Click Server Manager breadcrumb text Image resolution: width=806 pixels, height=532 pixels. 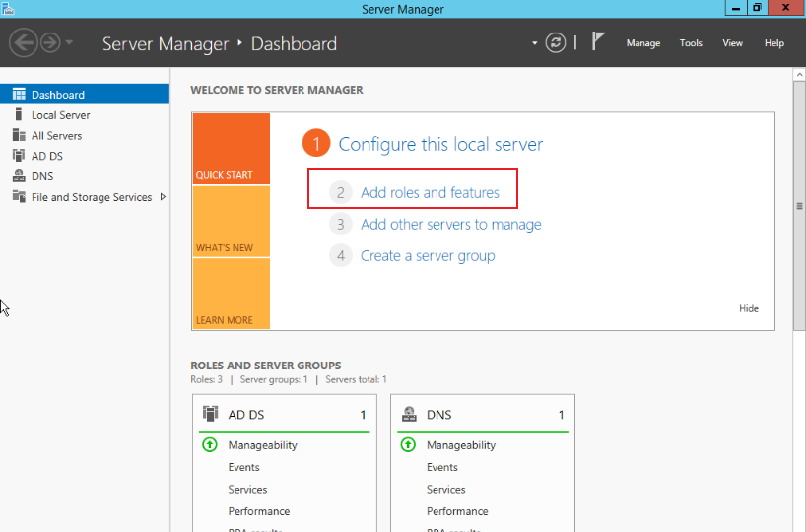point(165,43)
